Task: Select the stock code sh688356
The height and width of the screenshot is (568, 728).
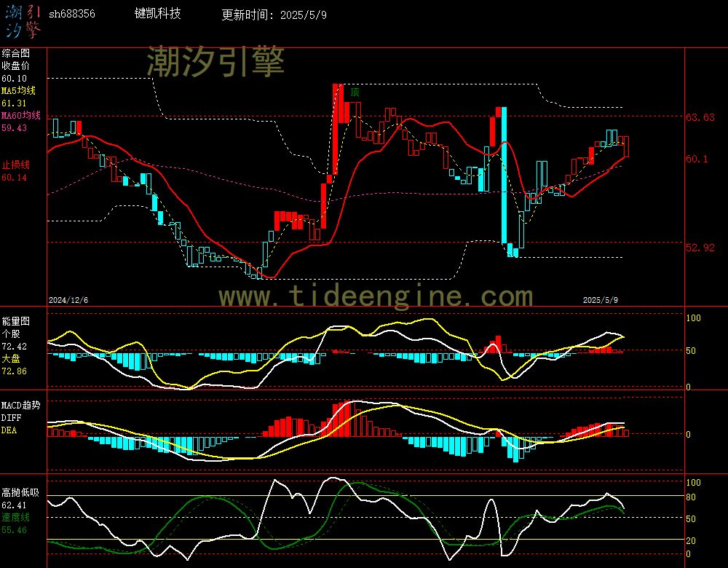Action: coord(72,14)
